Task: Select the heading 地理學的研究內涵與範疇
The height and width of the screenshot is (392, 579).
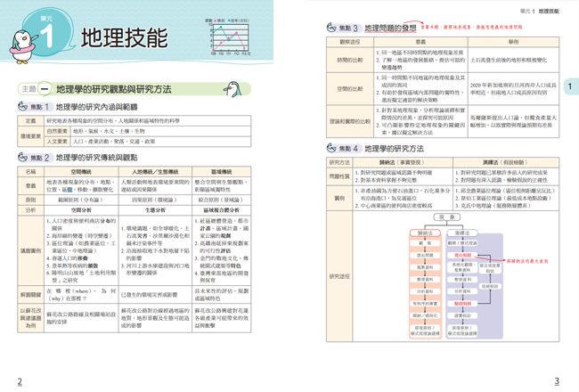Action: tap(97, 107)
